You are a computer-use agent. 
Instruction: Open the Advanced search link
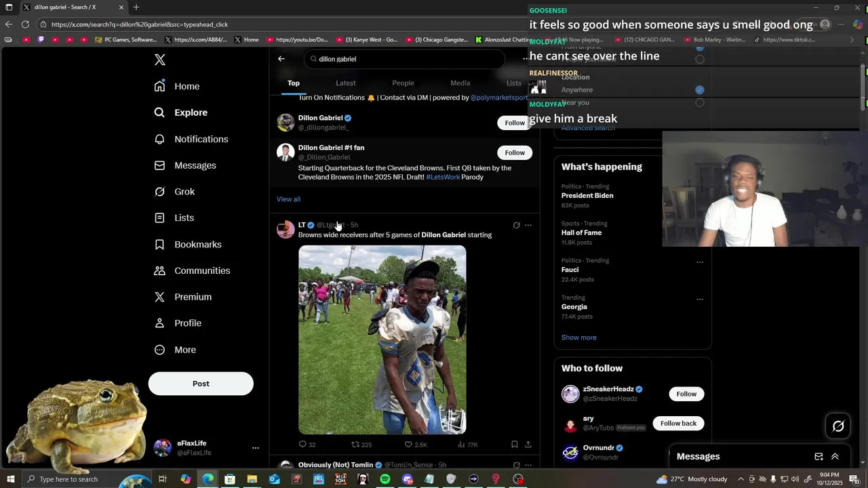588,127
